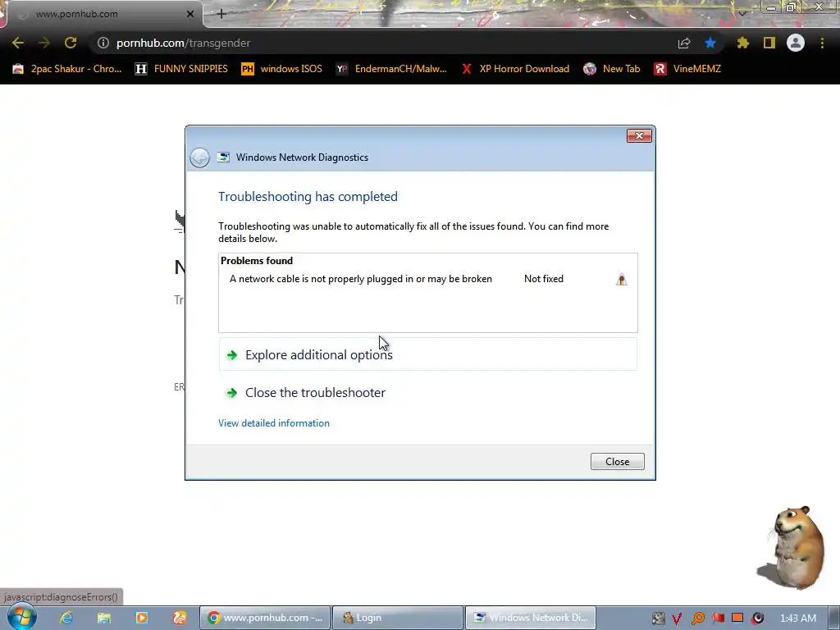Click the warning icon beside Not fixed

click(x=622, y=279)
